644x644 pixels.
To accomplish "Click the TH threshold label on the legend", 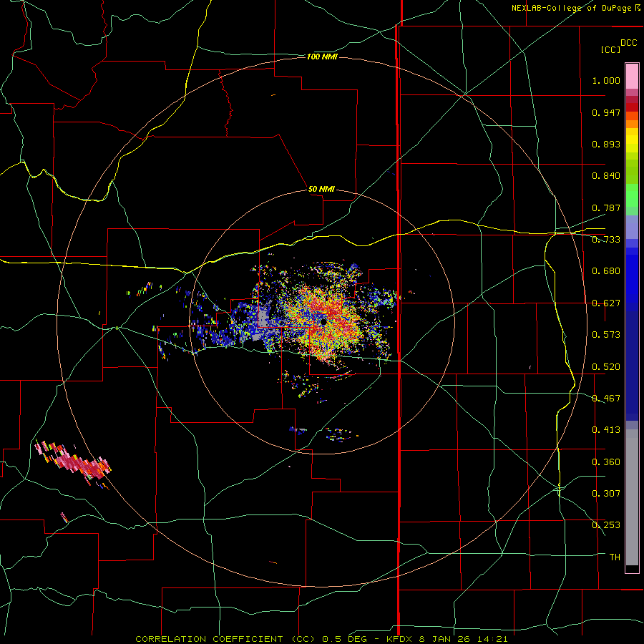I will tap(615, 557).
